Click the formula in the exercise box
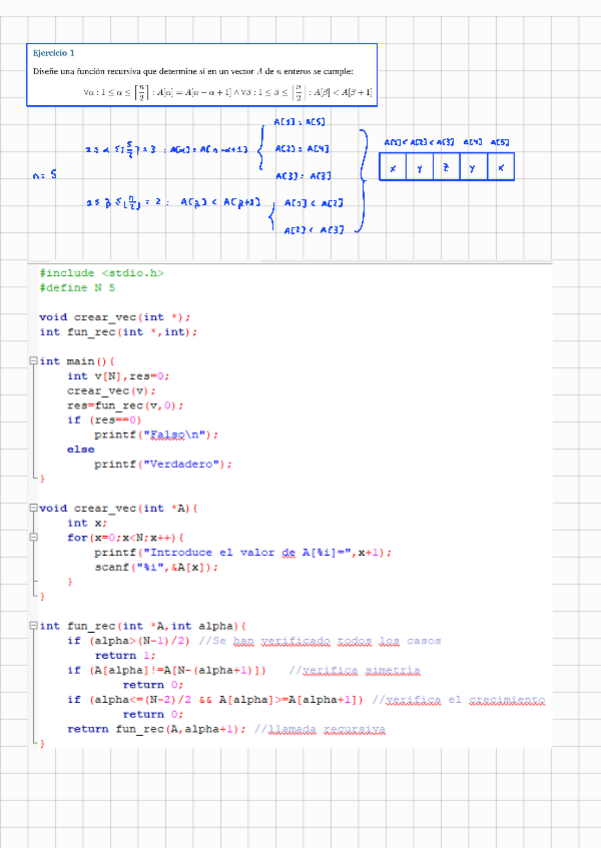This screenshot has width=601, height=848. pyautogui.click(x=228, y=93)
